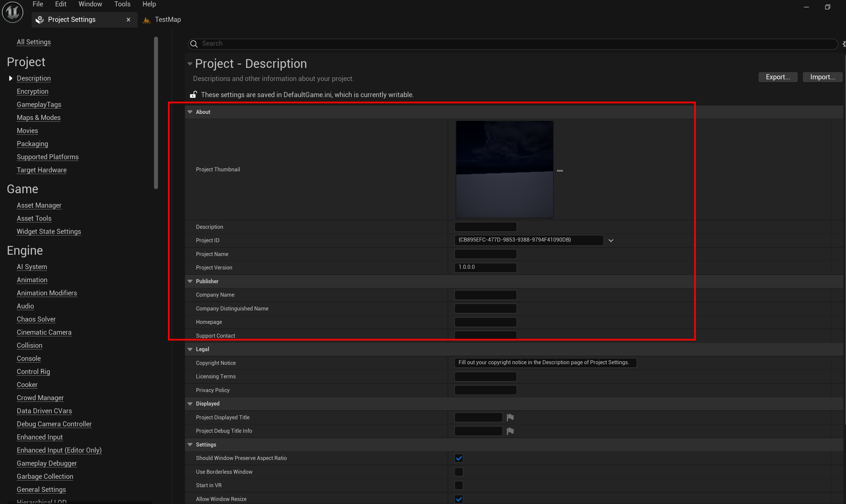Toggle Should Window Preserve Aspect Ratio checkbox
The height and width of the screenshot is (504, 846).
pos(459,458)
